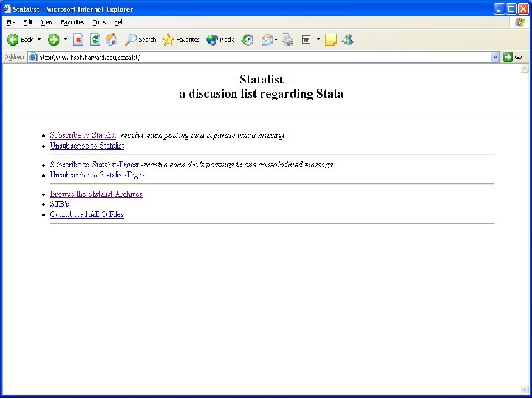
Task: Minimize the Internet Explorer window
Action: [499, 9]
